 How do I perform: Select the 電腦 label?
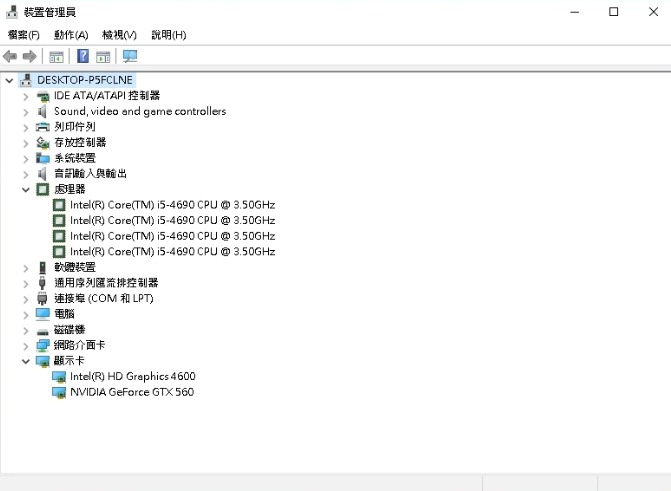pyautogui.click(x=64, y=314)
